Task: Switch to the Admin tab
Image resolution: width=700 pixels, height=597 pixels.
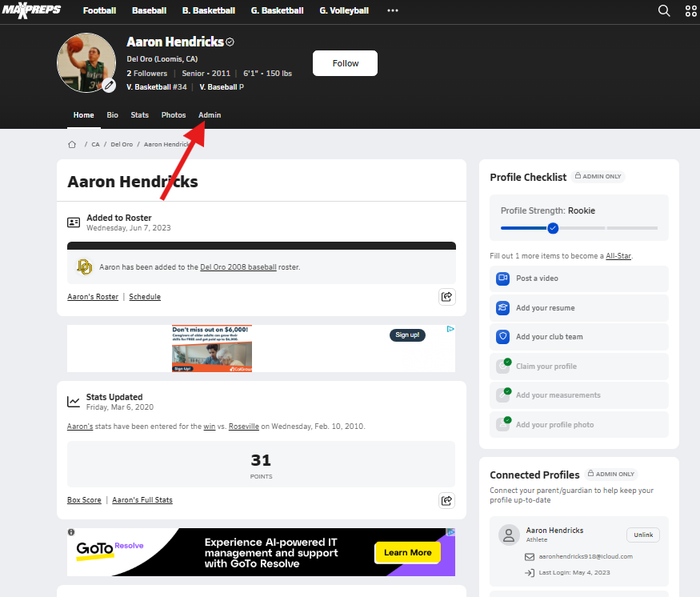Action: [210, 115]
